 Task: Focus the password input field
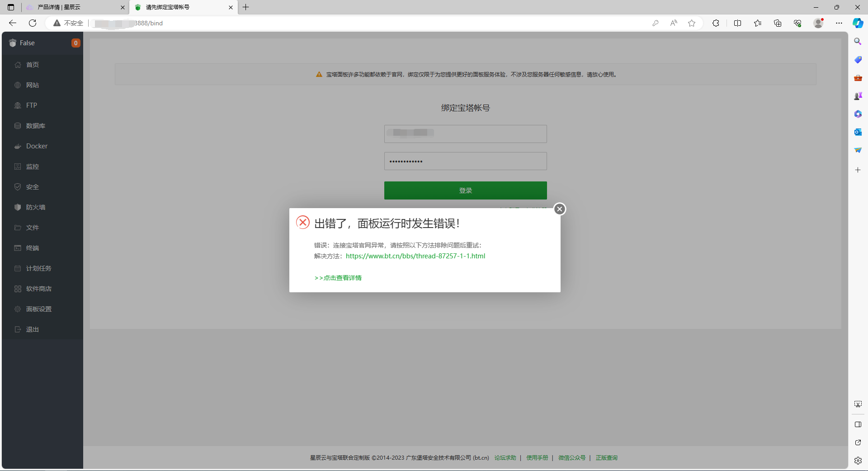(x=466, y=161)
